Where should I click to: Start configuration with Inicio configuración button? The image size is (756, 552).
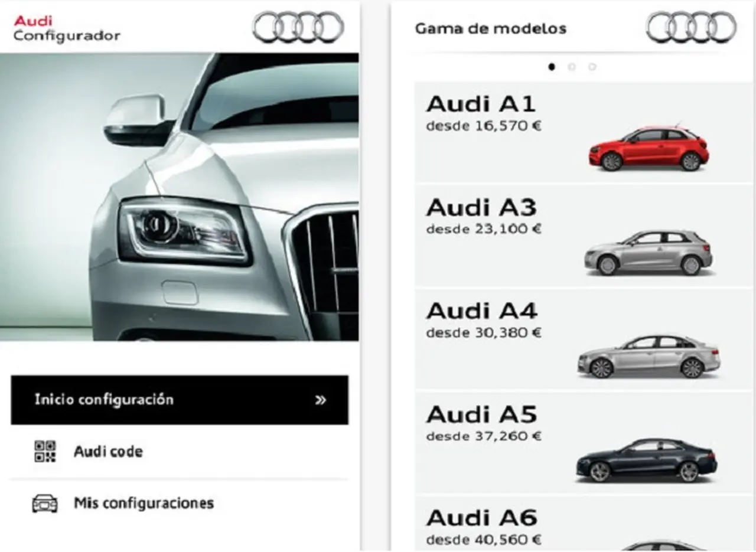pyautogui.click(x=180, y=400)
